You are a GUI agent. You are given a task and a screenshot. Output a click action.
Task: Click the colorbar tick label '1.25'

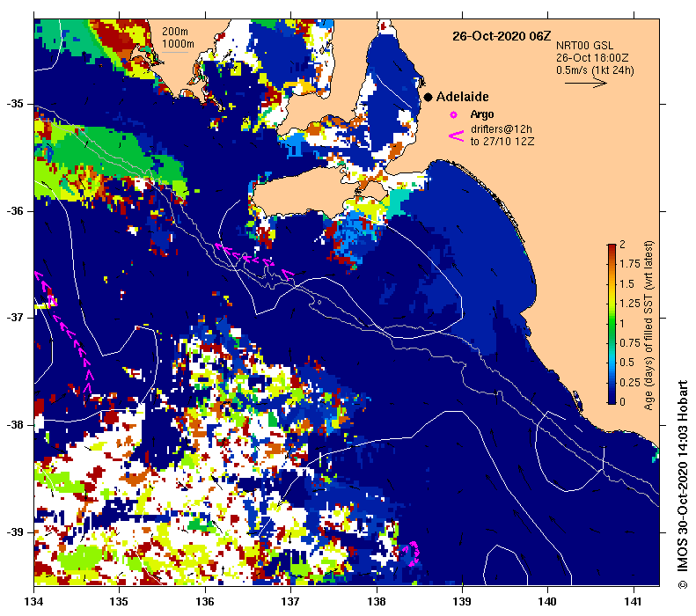630,304
